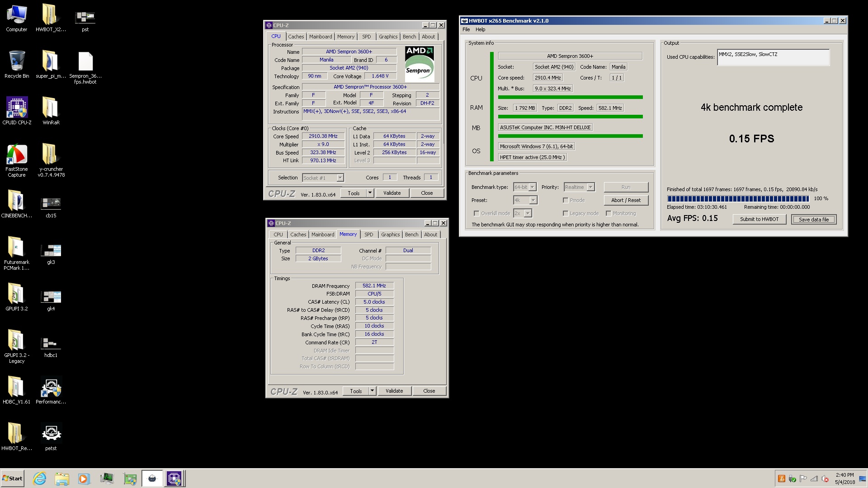
Task: Open the Recycle Bin icon
Action: pyautogui.click(x=17, y=65)
